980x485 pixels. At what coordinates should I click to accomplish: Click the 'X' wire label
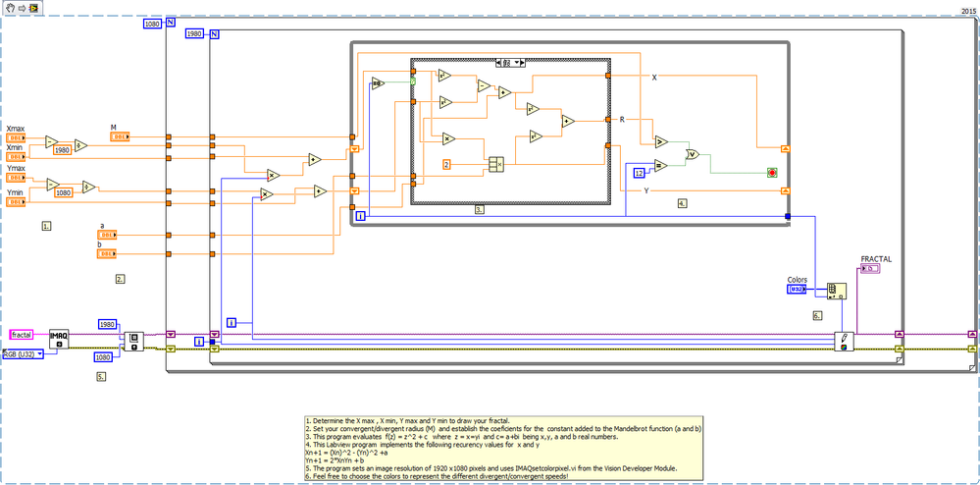654,78
